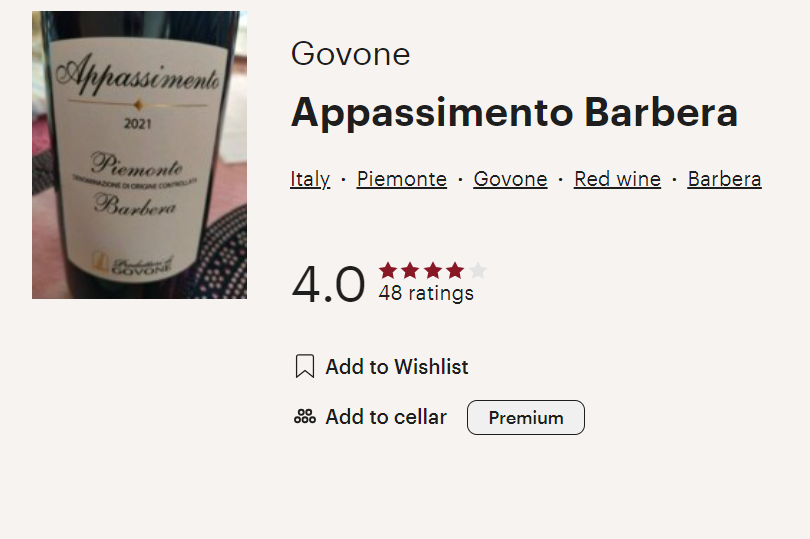This screenshot has width=810, height=539.
Task: Select the Add to cellar label
Action: click(386, 417)
